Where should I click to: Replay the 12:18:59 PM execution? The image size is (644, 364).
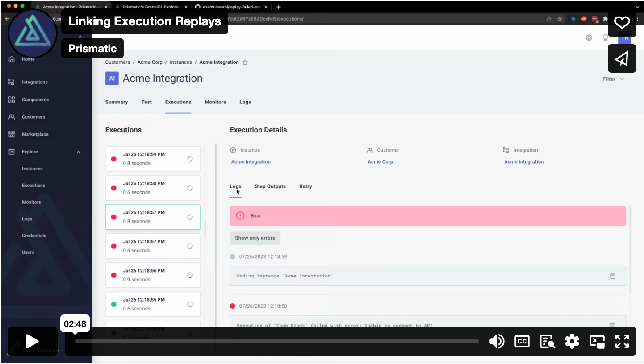click(x=190, y=159)
